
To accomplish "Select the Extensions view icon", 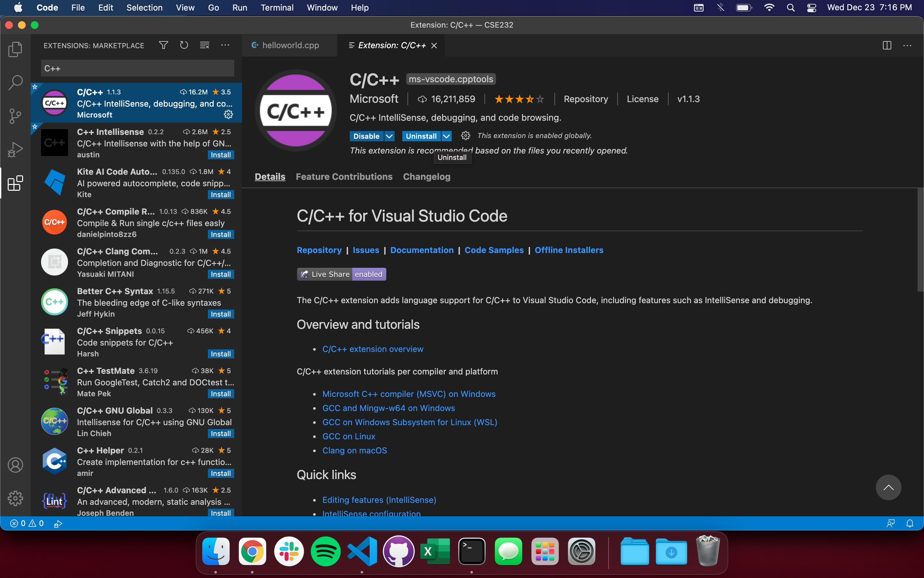I will tap(15, 183).
